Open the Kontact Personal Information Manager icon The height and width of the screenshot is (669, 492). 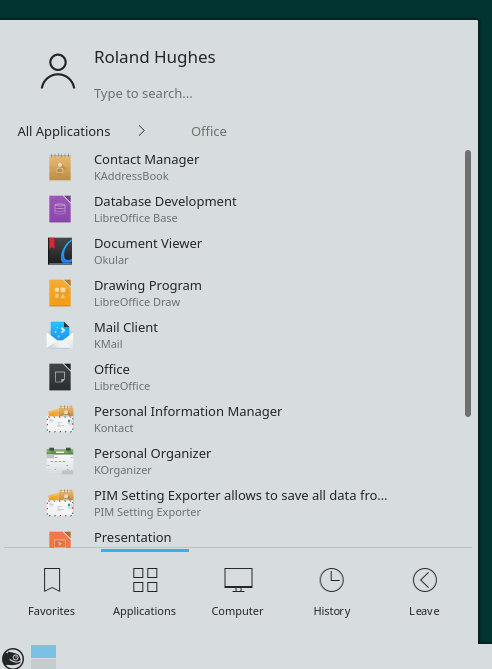tap(60, 419)
